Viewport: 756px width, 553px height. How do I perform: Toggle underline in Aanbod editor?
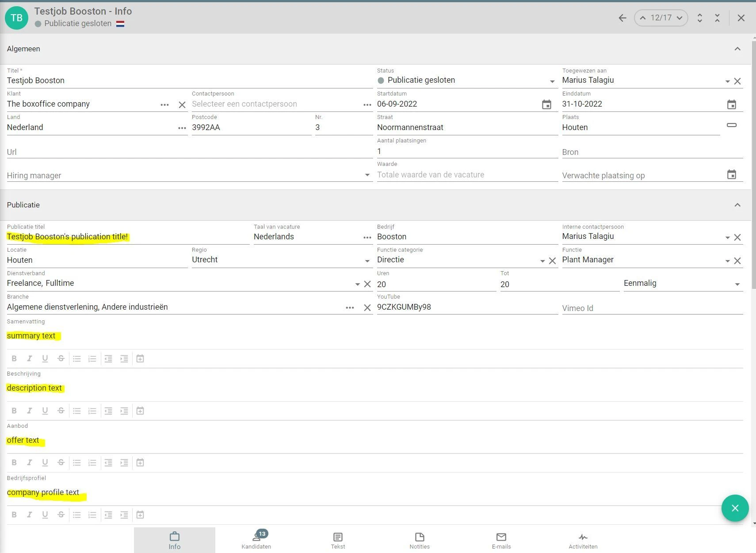45,462
